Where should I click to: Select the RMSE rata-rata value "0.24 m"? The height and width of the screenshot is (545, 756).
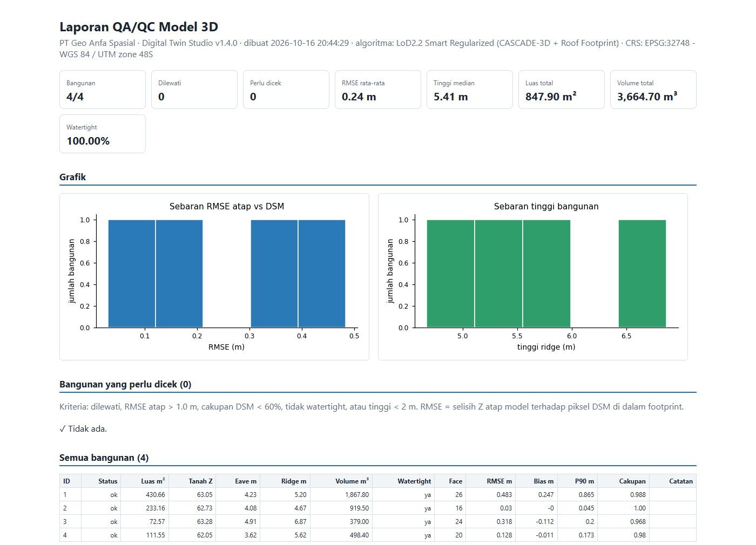tap(359, 97)
